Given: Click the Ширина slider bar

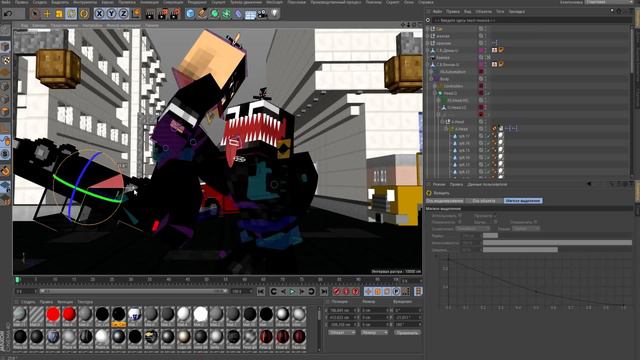Looking at the screenshot, I should [557, 249].
